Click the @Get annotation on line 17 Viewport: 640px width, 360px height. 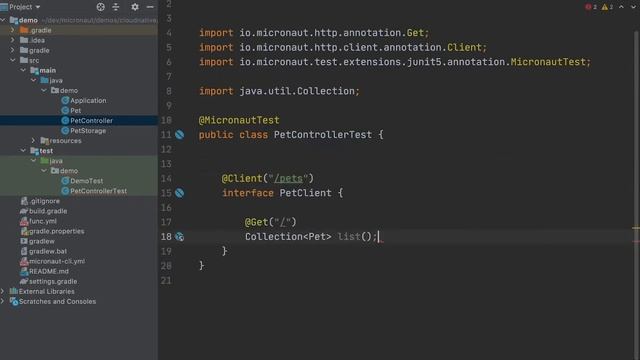tap(256, 222)
